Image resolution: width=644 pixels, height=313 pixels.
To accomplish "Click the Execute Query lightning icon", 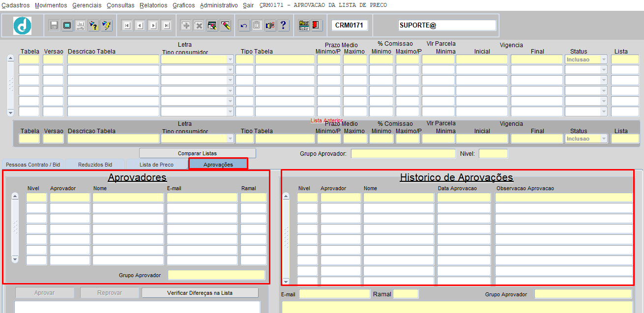I will click(106, 25).
